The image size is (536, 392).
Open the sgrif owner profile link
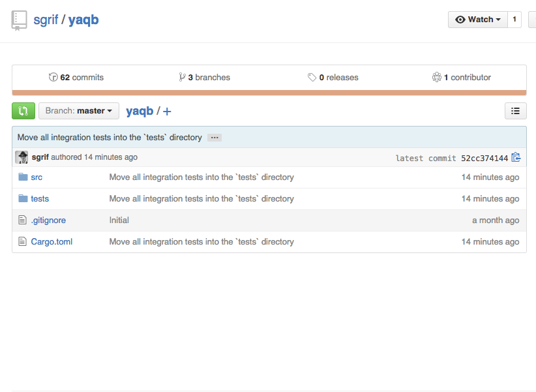click(x=46, y=20)
